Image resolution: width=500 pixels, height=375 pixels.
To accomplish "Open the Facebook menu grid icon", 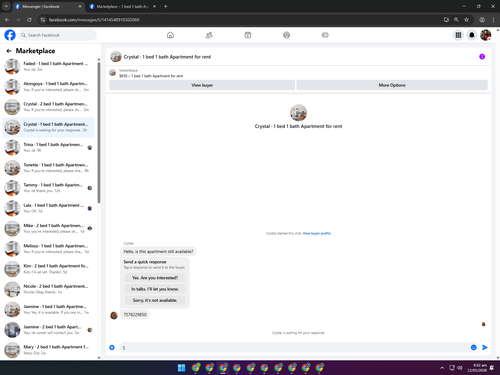I will [x=458, y=35].
